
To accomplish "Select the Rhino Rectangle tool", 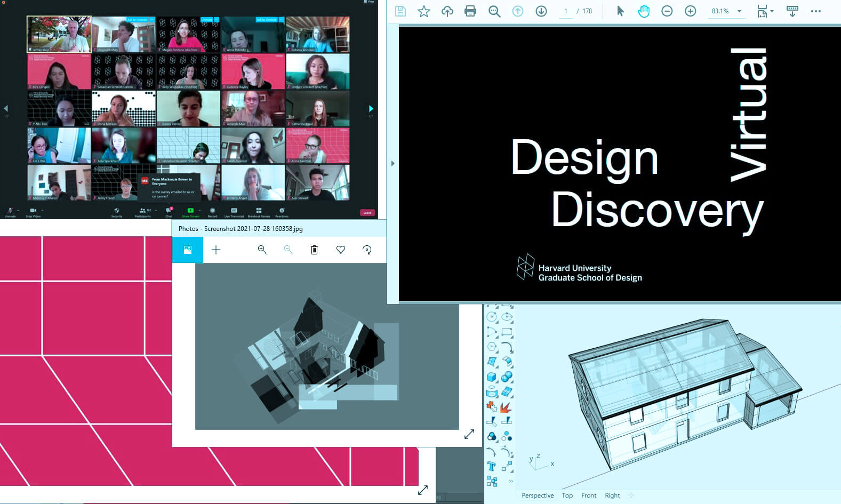I will 507,332.
